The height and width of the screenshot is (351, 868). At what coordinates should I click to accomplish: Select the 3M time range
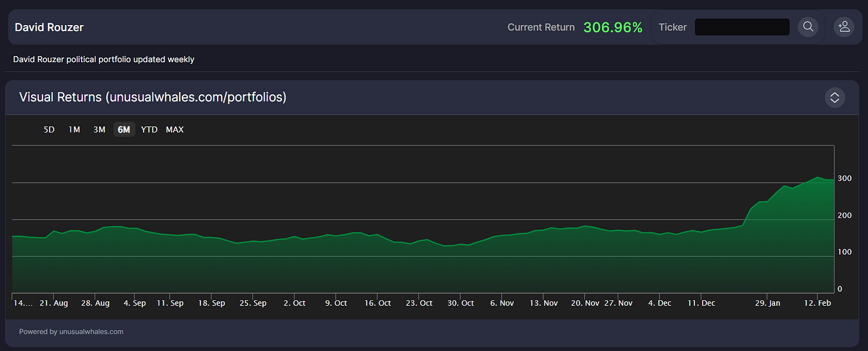tap(99, 130)
